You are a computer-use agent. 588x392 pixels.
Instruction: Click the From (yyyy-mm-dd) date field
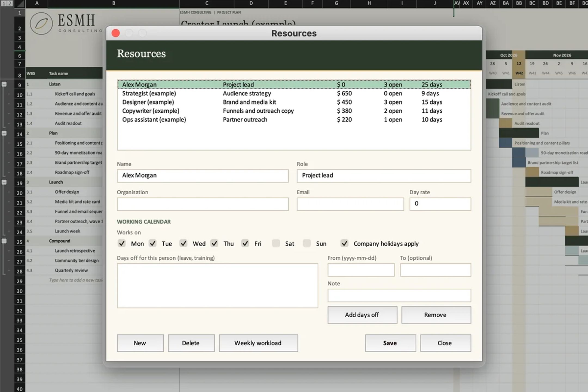click(361, 270)
